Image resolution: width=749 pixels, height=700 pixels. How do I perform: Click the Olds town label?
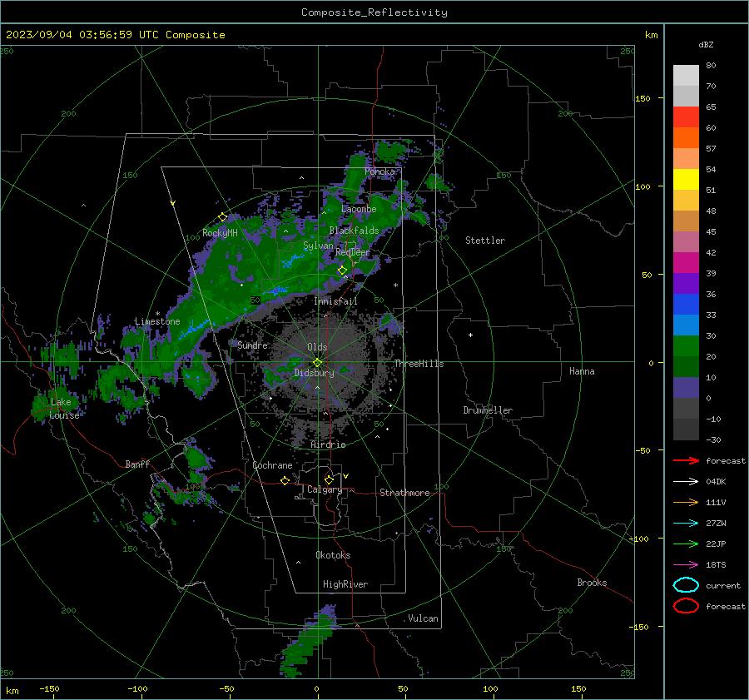[x=317, y=347]
